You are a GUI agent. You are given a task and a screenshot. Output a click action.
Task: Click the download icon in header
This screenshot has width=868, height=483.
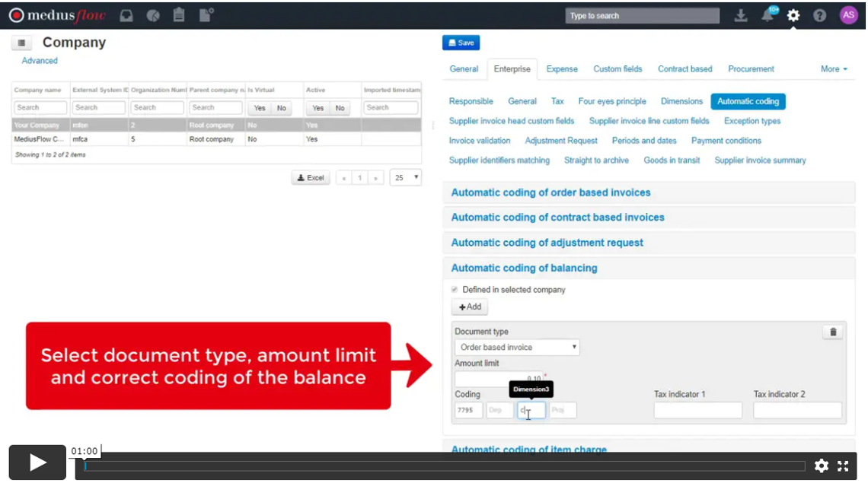click(x=741, y=15)
